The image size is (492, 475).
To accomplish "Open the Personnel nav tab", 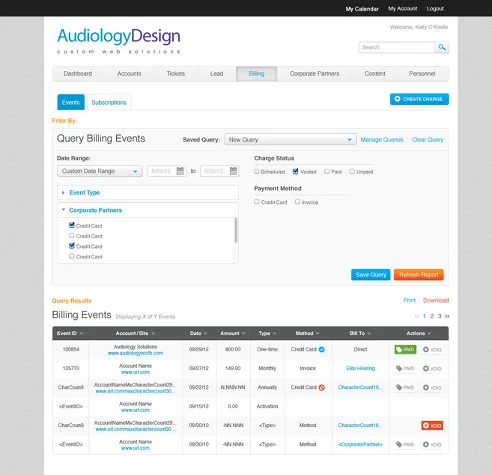I will (422, 74).
